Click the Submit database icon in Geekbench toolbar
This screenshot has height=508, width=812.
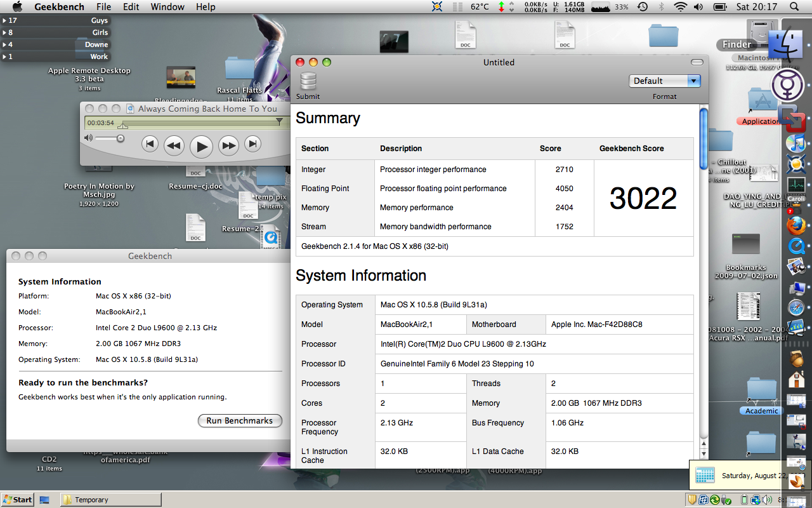[x=308, y=82]
